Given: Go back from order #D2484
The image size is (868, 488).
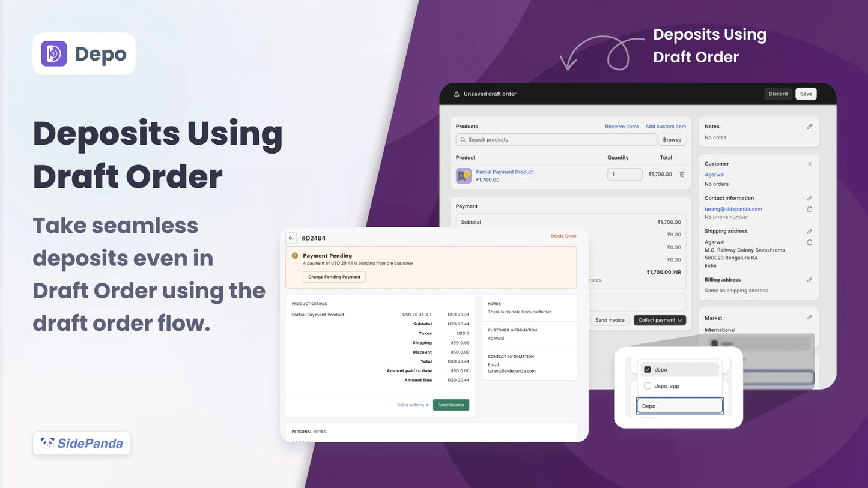Looking at the screenshot, I should 291,238.
